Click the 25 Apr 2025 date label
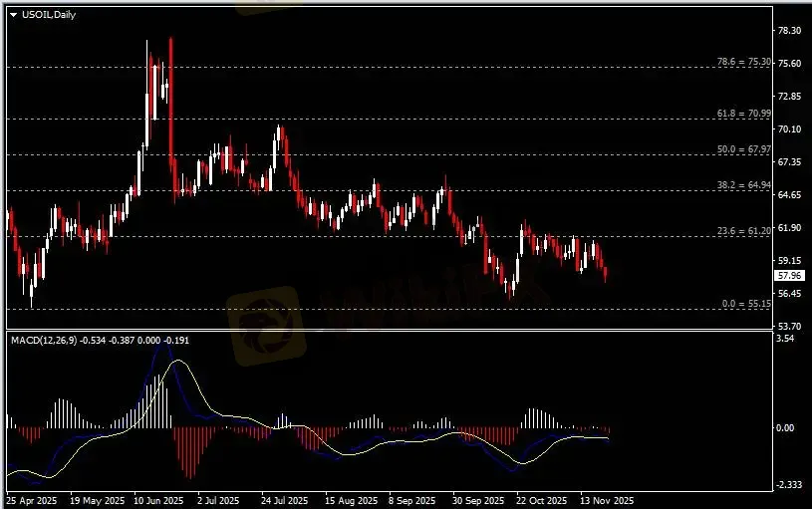Image resolution: width=812 pixels, height=509 pixels. [x=31, y=501]
